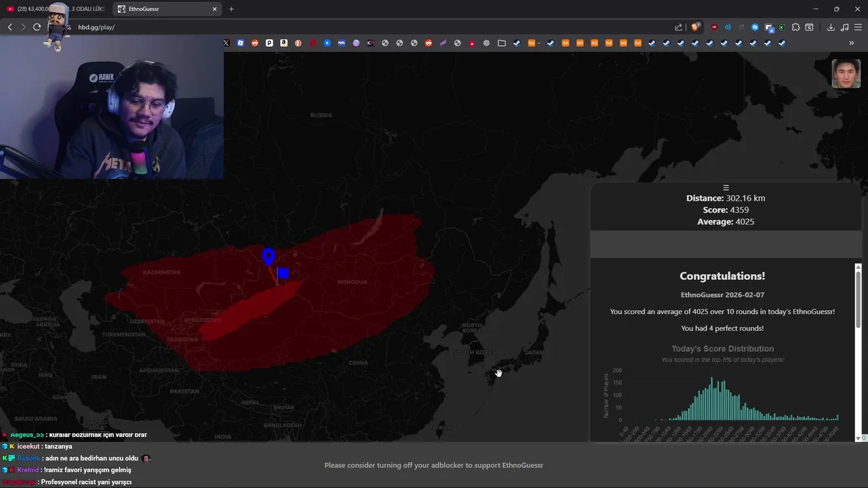Click the browser forward arrow
Viewport: 868px width, 488px height.
click(23, 27)
